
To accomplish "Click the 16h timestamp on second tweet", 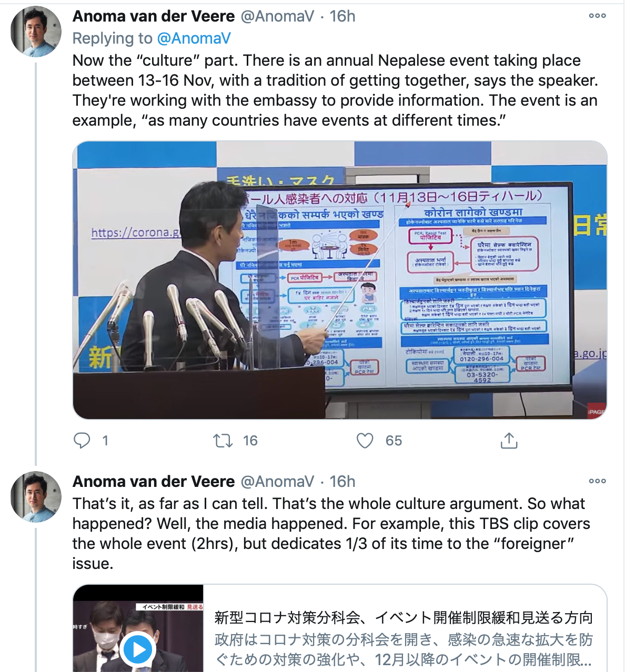I will point(342,482).
